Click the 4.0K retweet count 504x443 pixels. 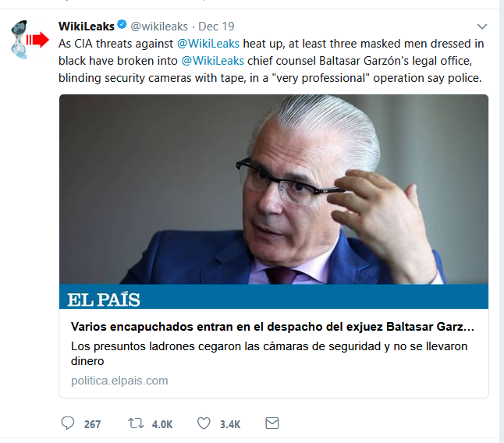tap(162, 424)
